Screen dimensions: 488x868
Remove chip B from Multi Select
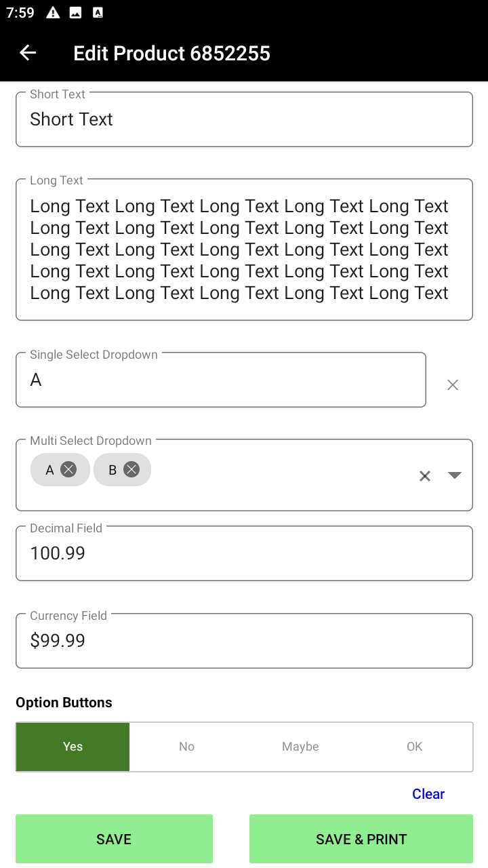click(x=131, y=469)
